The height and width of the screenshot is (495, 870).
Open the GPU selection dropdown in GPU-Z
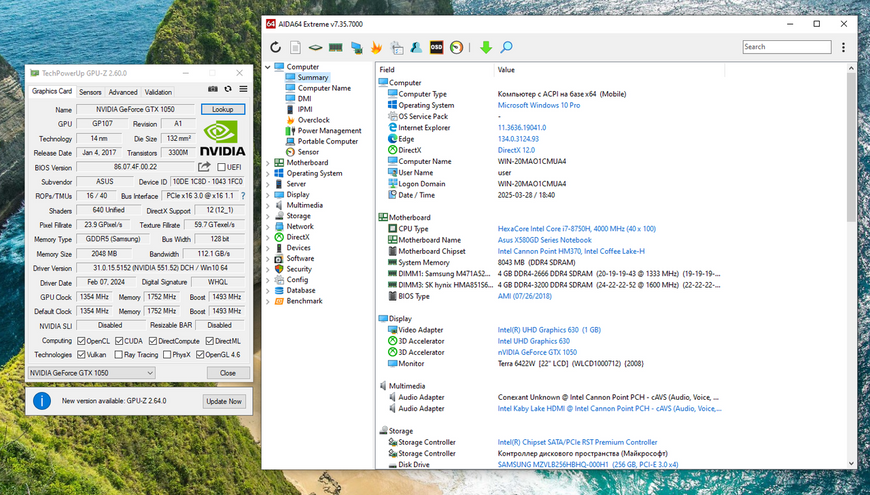(x=92, y=373)
